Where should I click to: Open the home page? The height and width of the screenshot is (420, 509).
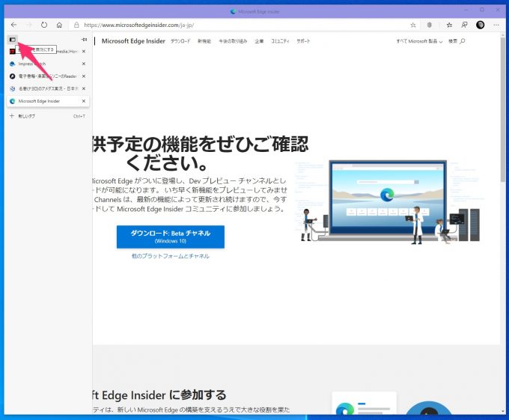tap(59, 25)
